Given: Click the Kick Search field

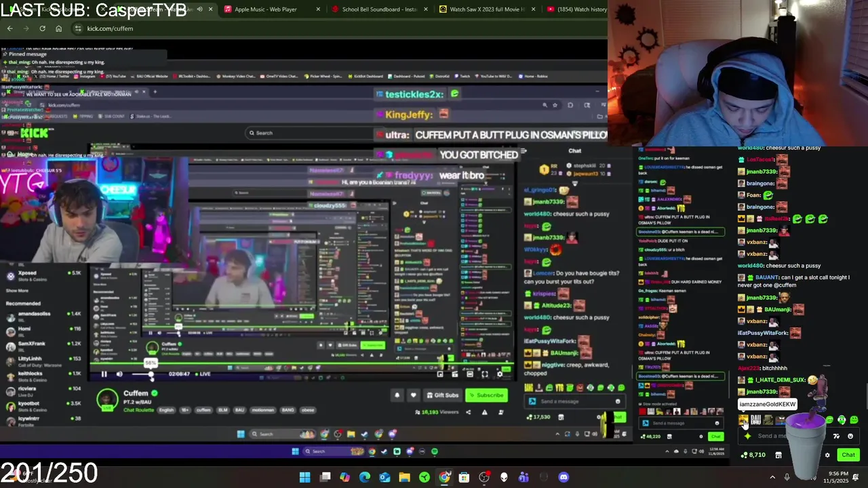Looking at the screenshot, I should [x=309, y=133].
